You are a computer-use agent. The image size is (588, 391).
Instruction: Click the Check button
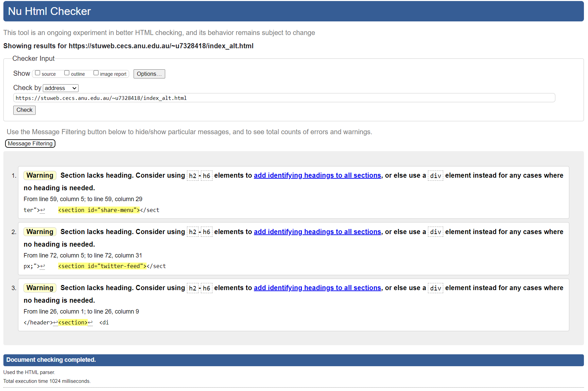[x=24, y=110]
